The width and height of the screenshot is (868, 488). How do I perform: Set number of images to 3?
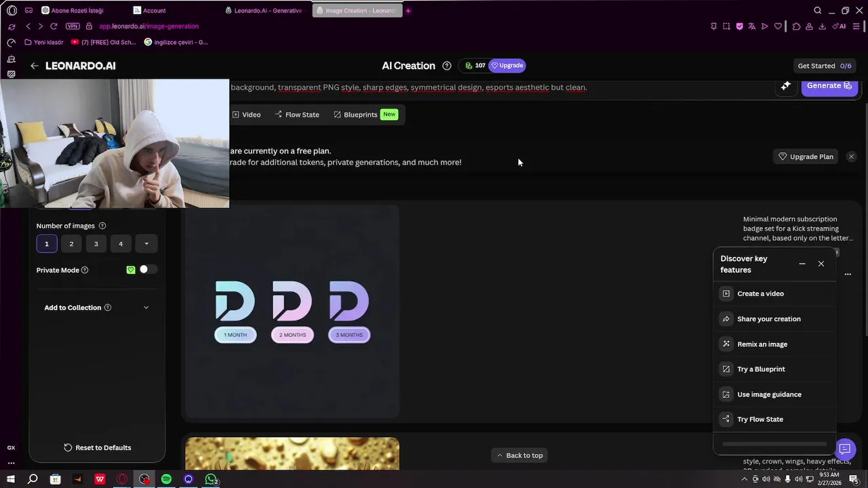coord(96,244)
